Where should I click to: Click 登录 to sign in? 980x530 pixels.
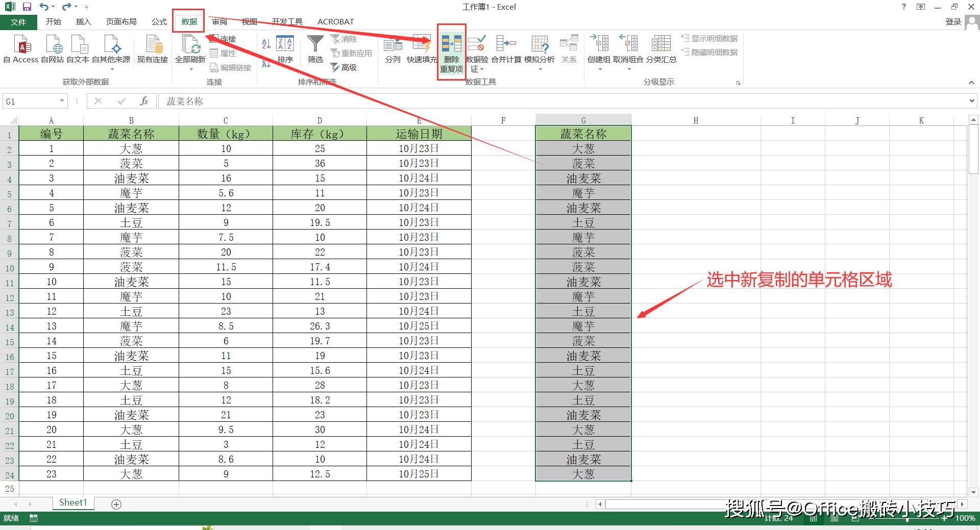(x=953, y=21)
